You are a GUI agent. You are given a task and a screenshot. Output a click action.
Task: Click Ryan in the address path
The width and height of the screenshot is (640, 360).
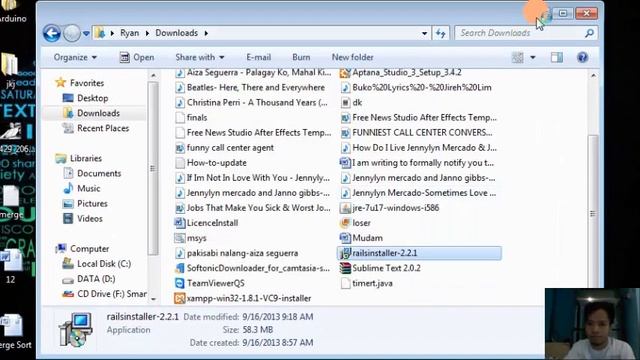[x=129, y=33]
